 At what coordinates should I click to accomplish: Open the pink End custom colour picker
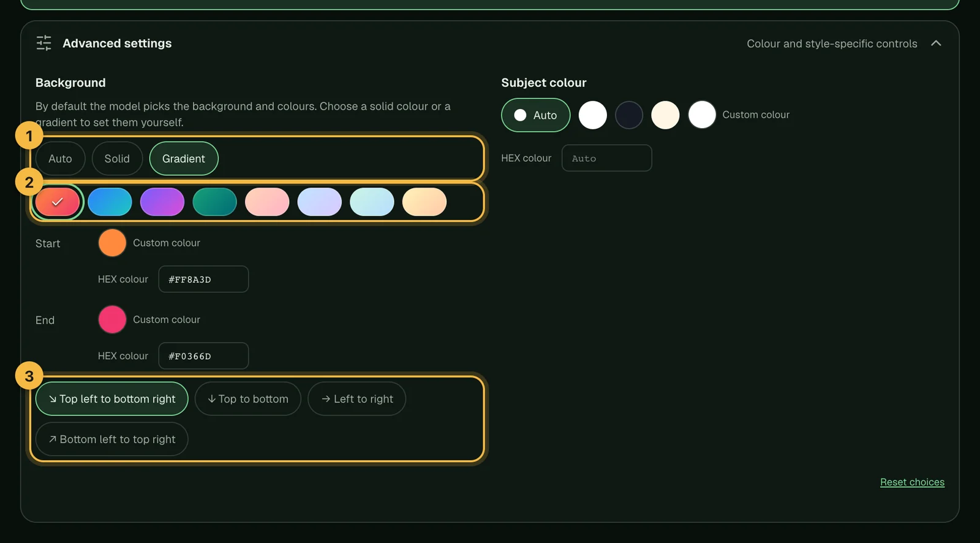coord(112,319)
